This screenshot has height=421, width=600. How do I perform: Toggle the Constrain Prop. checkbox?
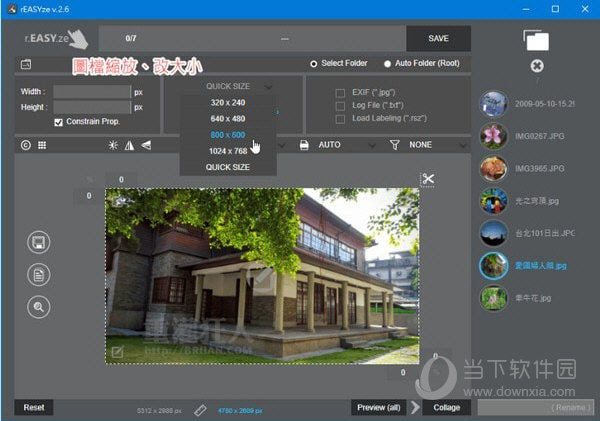59,122
